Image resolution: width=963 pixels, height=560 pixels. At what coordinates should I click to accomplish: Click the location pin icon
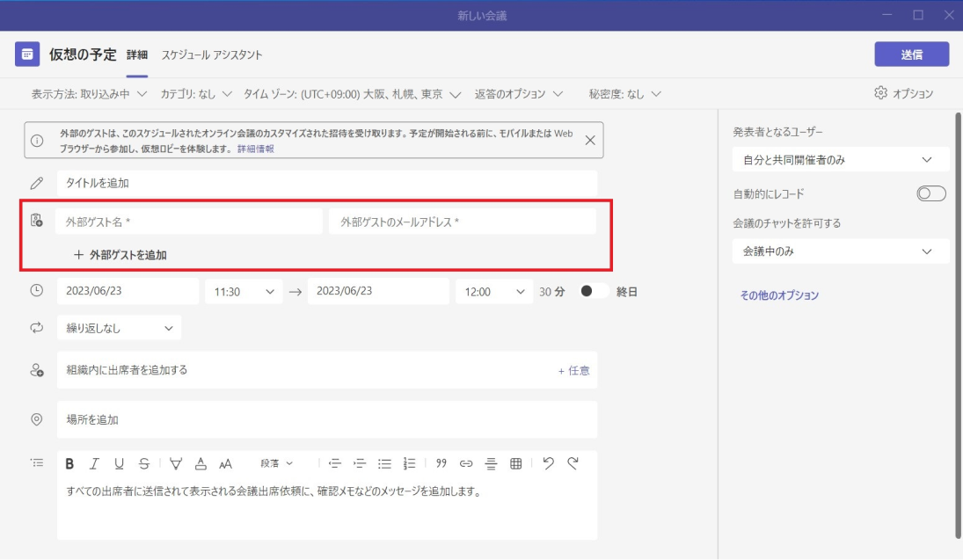pyautogui.click(x=37, y=419)
